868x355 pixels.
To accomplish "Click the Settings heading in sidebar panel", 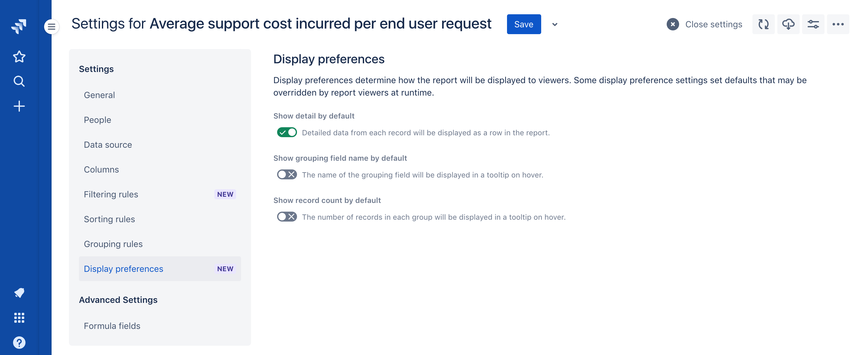I will (x=96, y=69).
